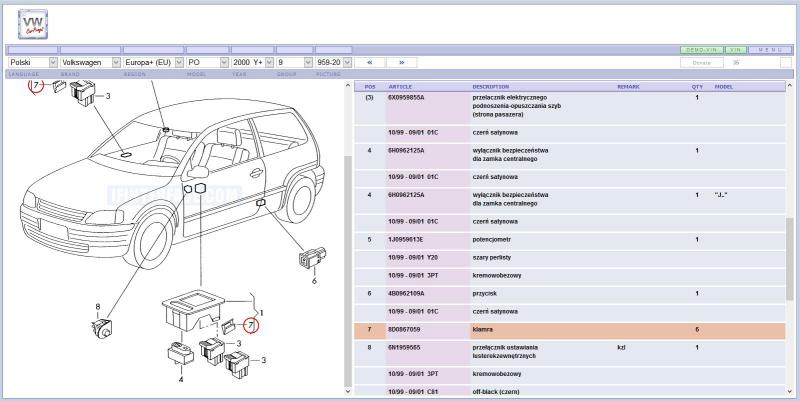Click the DEMO-VIN button

(702, 50)
